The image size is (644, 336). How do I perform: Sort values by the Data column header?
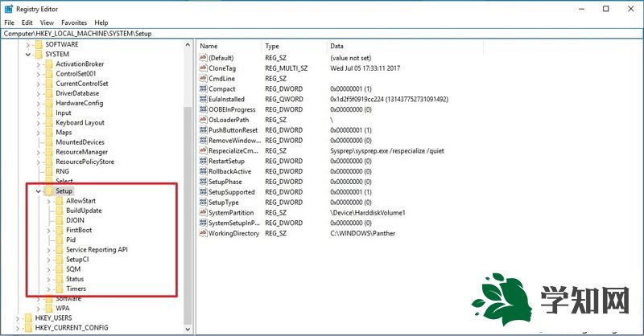tap(405, 46)
